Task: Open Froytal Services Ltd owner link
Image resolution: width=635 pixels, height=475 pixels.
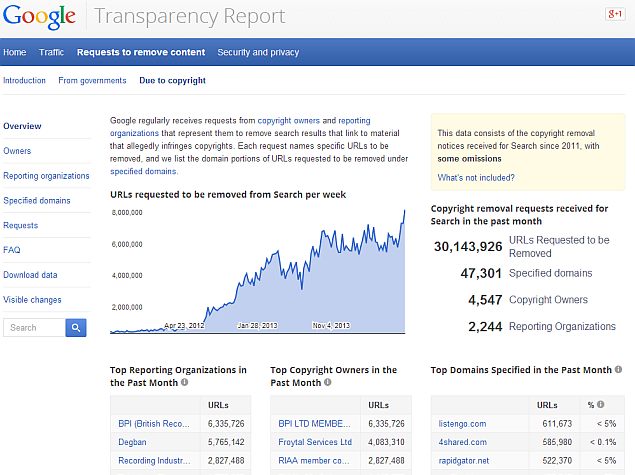Action: tap(315, 442)
